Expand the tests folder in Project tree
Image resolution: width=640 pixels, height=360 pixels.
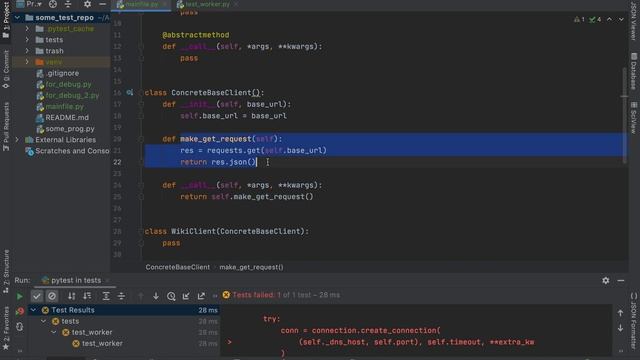pos(27,40)
